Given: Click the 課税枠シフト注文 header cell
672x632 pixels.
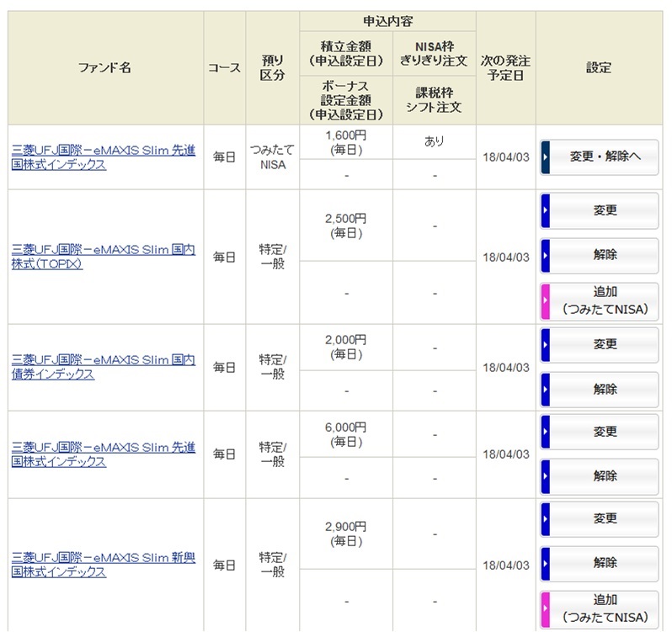Looking at the screenshot, I should (435, 100).
